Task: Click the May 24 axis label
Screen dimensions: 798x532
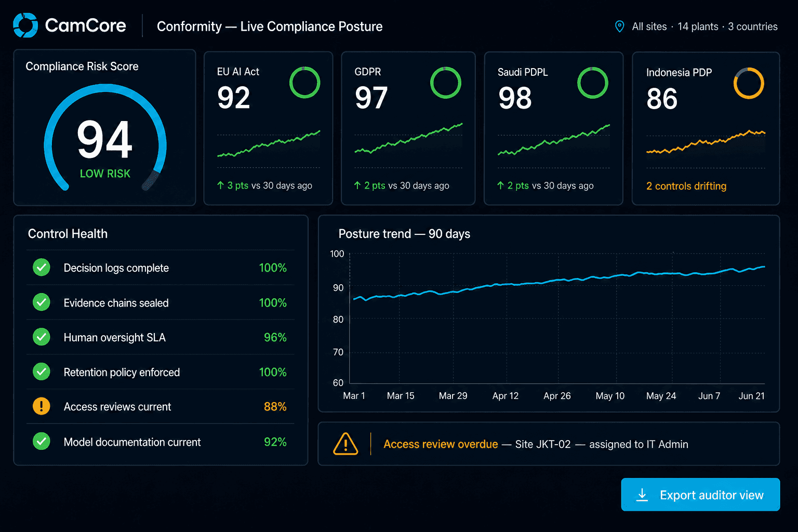Action: pos(661,396)
